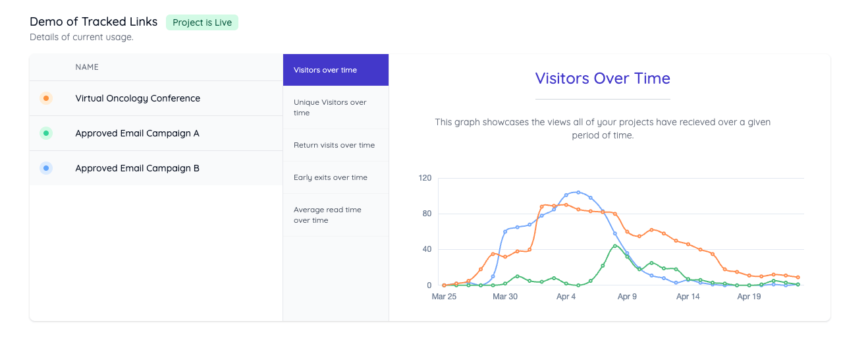Screen dimensions: 868x354
Task: Click the green dot beside Approved Email Campaign A
Action: (45, 133)
